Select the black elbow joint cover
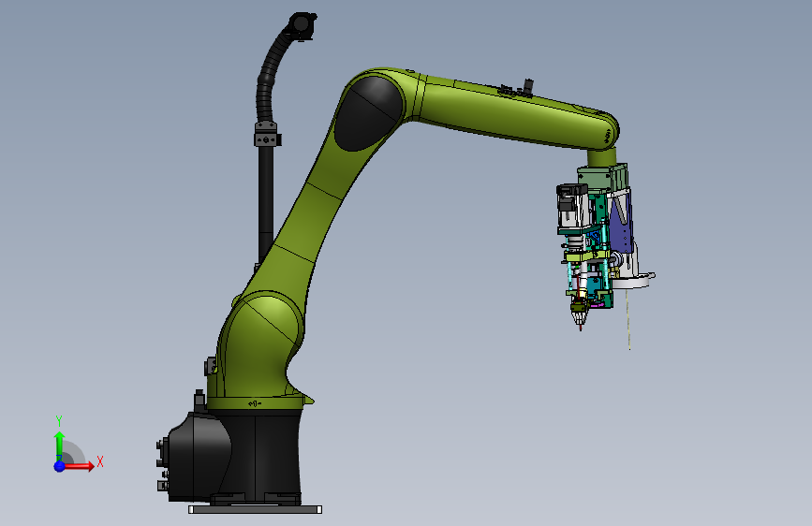 point(368,113)
